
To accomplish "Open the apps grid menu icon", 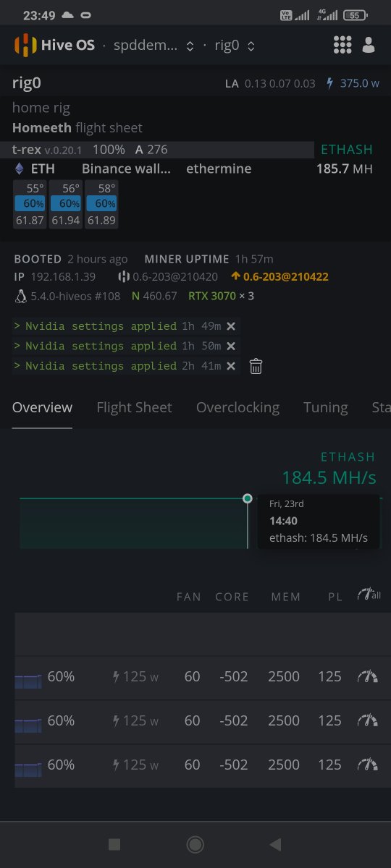I will (342, 45).
